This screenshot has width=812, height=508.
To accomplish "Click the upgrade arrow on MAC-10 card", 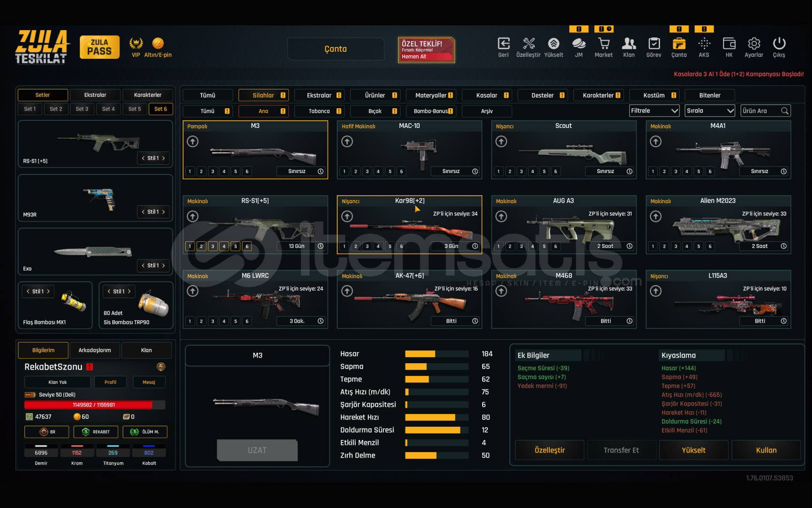I will coord(347,141).
